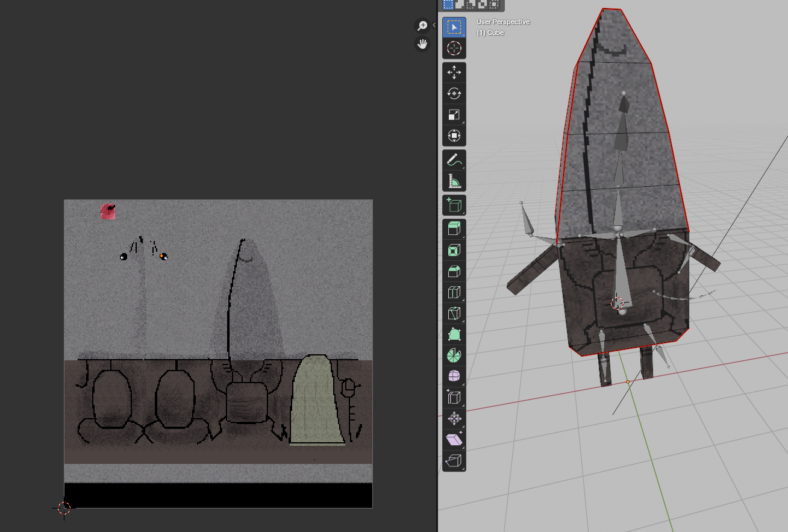This screenshot has width=788, height=532.
Task: Select the Cursor tool in the toolbar
Action: [454, 48]
